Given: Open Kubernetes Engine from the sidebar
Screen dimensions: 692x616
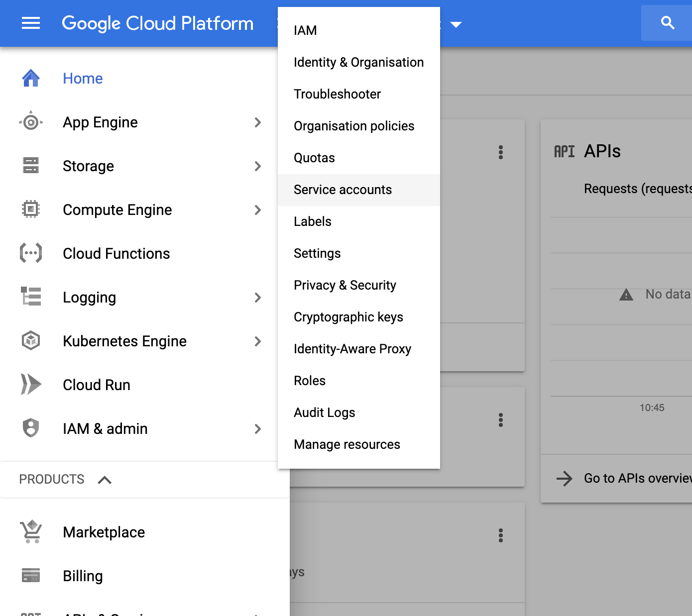Looking at the screenshot, I should click(124, 341).
